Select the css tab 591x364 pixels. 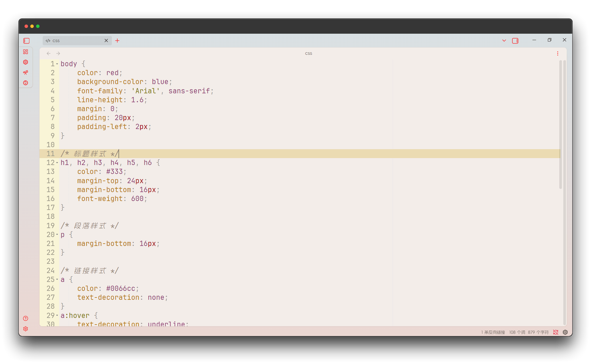tap(69, 41)
